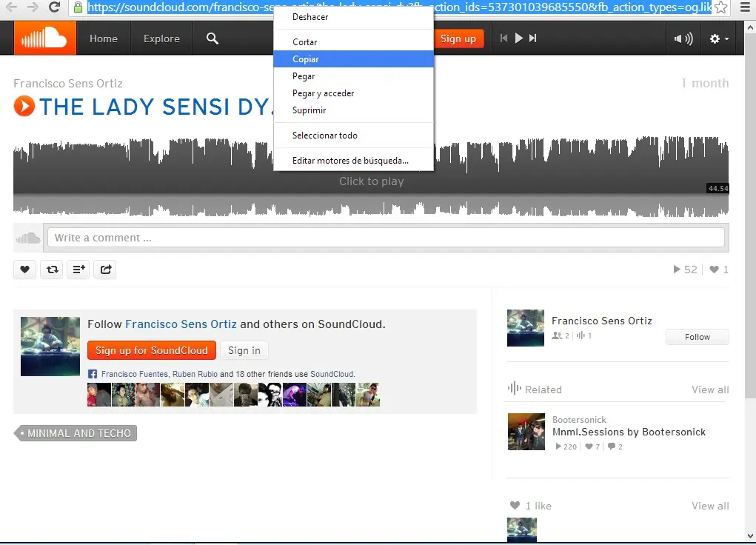Choose Seleccionar todo menu entry
The width and height of the screenshot is (756, 545).
(x=353, y=136)
